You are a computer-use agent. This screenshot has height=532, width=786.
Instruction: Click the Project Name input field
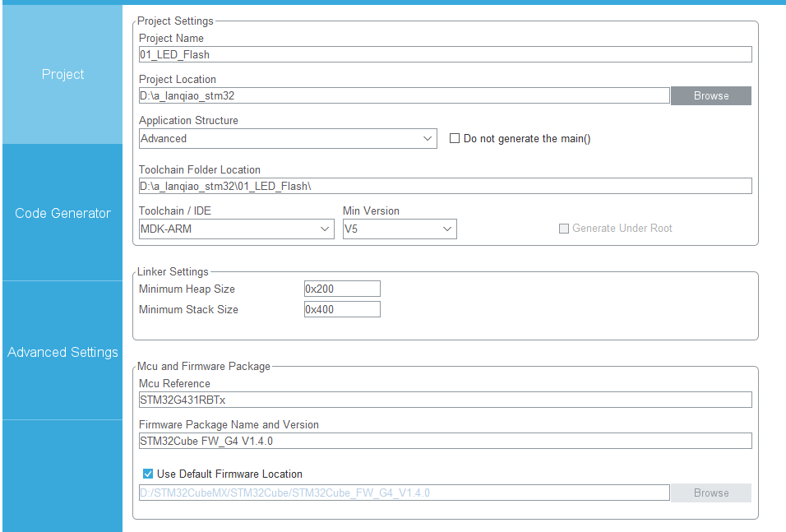(x=445, y=54)
